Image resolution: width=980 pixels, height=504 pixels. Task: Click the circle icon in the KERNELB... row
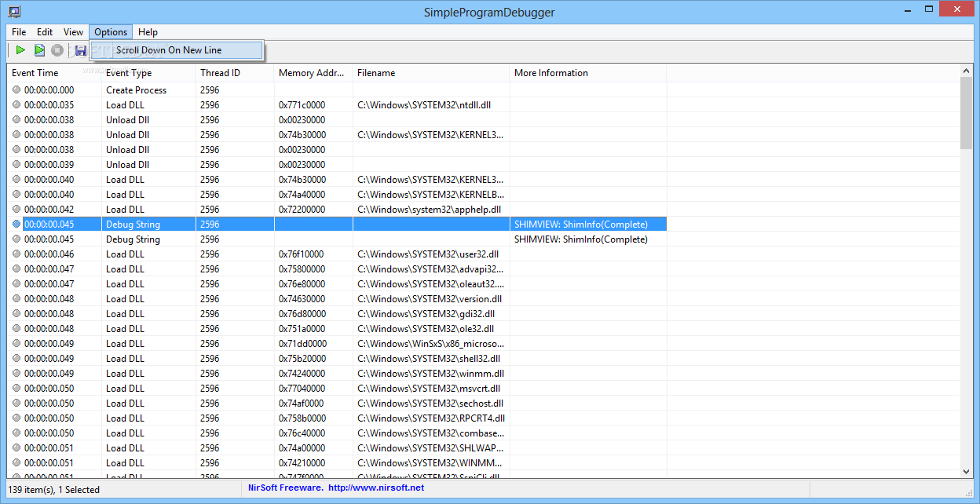[x=17, y=195]
